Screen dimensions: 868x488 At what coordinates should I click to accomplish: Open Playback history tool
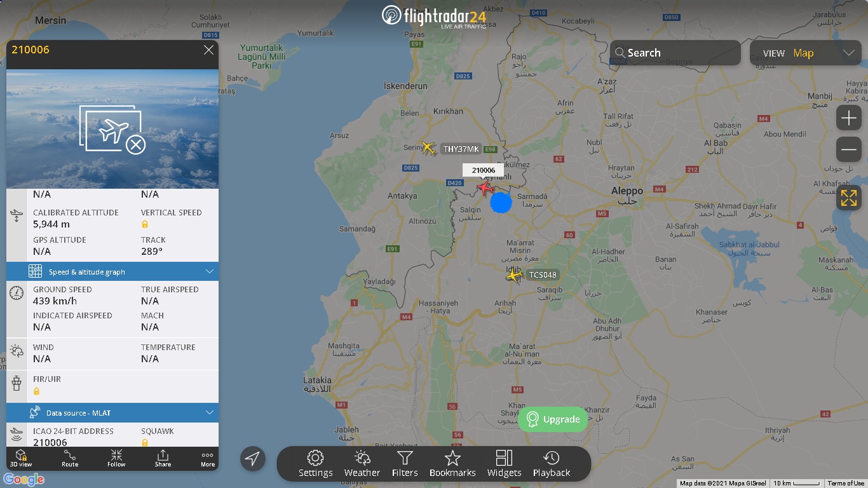coord(552,464)
